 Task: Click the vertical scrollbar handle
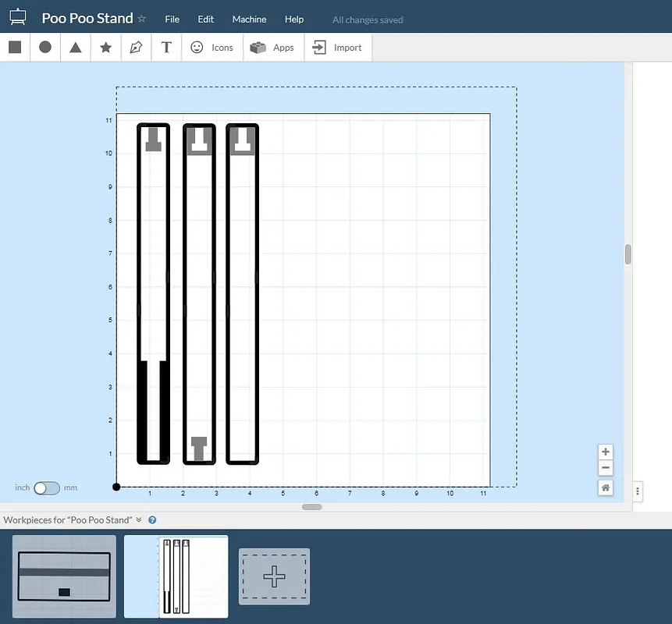[x=628, y=254]
